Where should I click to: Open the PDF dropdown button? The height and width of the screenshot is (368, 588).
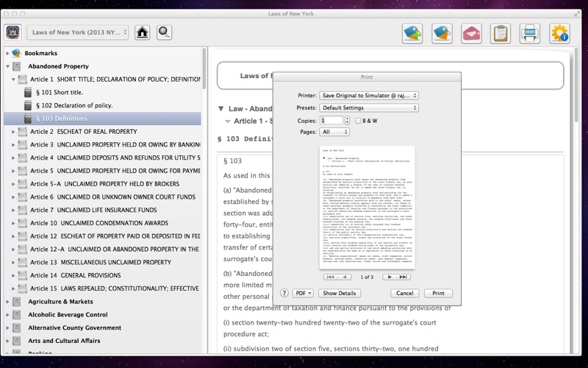click(x=303, y=293)
